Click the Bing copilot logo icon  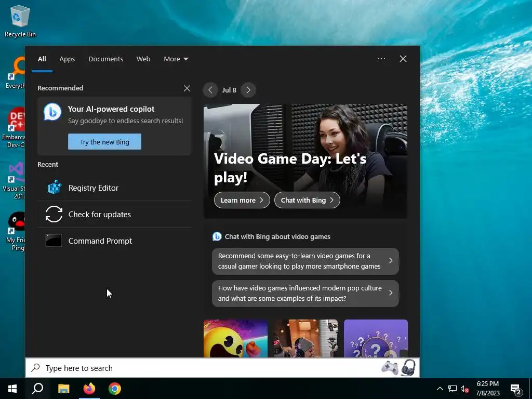tap(52, 112)
